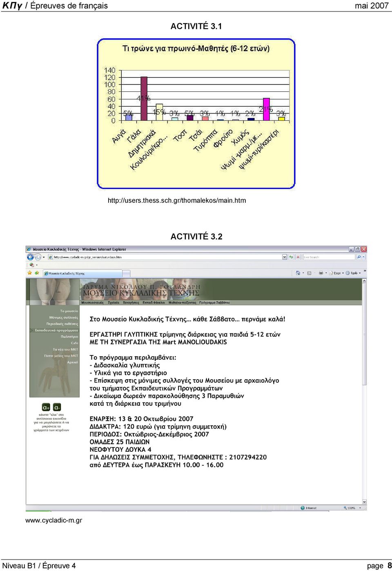Click the vertical scrollbar up arrow
This screenshot has height=571, width=392.
364,282
